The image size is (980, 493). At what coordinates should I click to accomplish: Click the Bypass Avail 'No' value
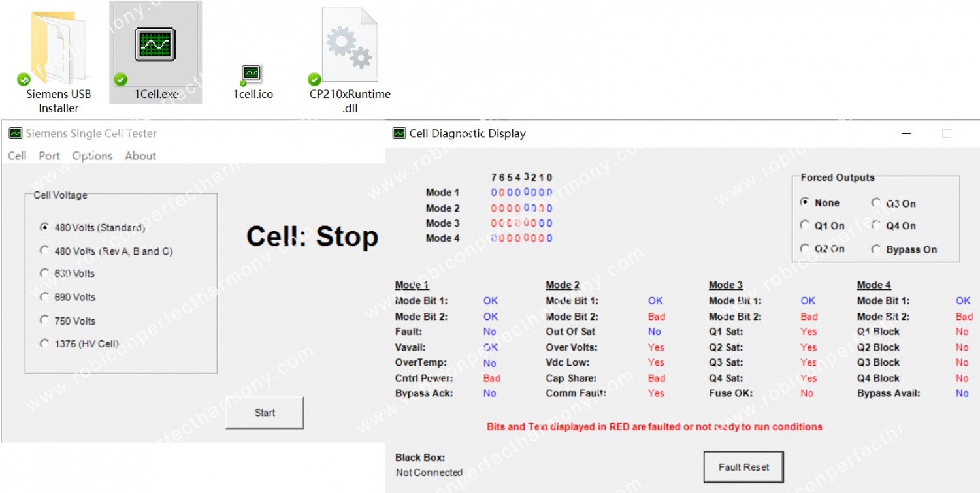(962, 394)
